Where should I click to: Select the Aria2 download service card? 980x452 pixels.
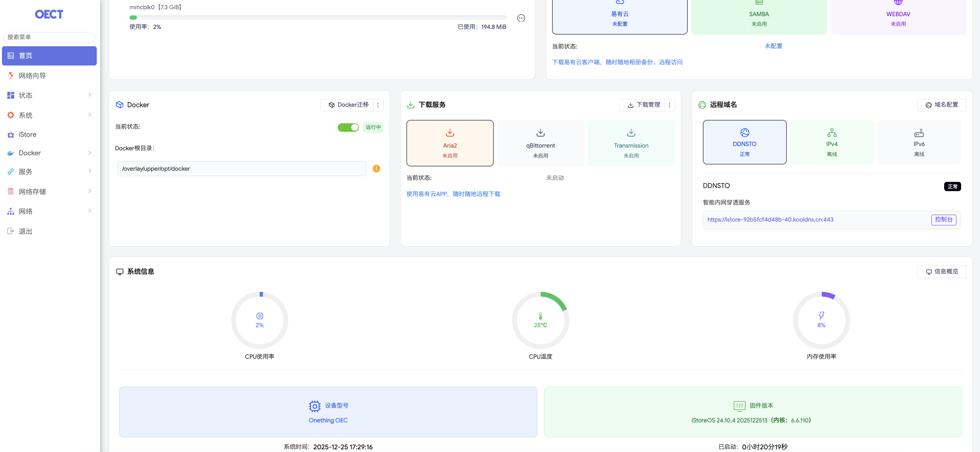click(450, 143)
